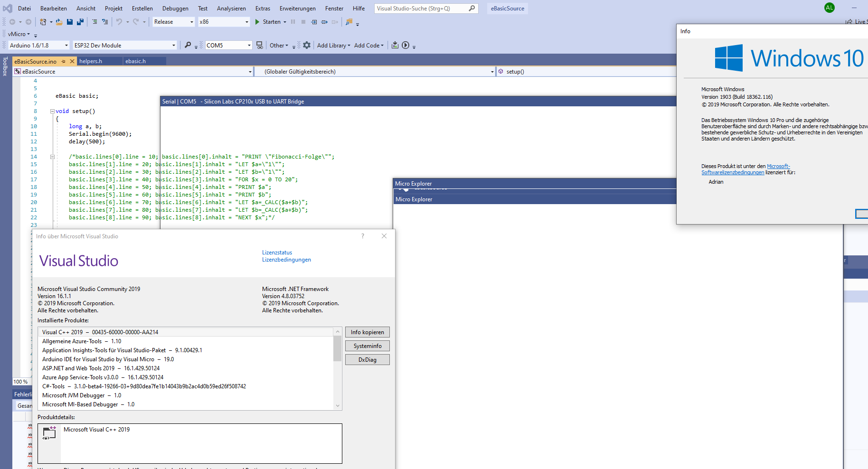This screenshot has height=469, width=868.
Task: Open the ESP32 Dev Module board dropdown
Action: pyautogui.click(x=125, y=45)
